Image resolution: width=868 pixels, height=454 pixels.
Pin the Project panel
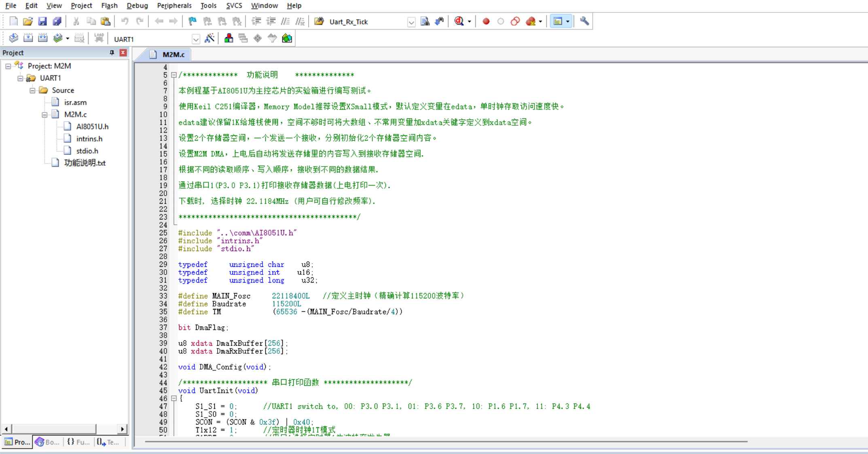[112, 53]
